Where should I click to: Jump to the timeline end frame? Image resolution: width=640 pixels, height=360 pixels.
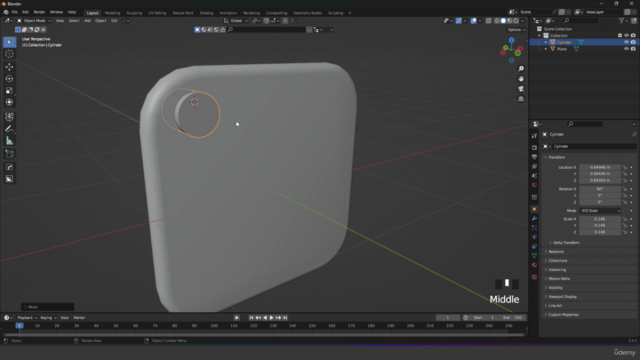tap(285, 318)
